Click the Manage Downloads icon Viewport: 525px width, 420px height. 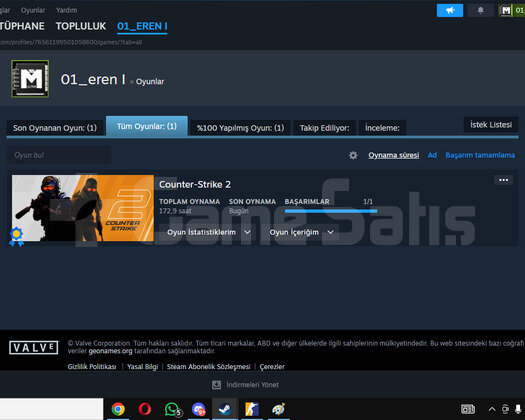click(216, 385)
